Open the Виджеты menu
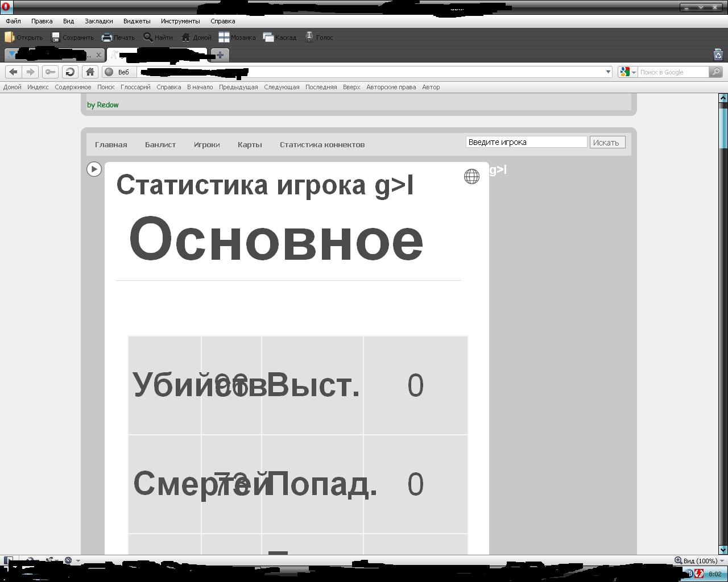 pyautogui.click(x=137, y=21)
